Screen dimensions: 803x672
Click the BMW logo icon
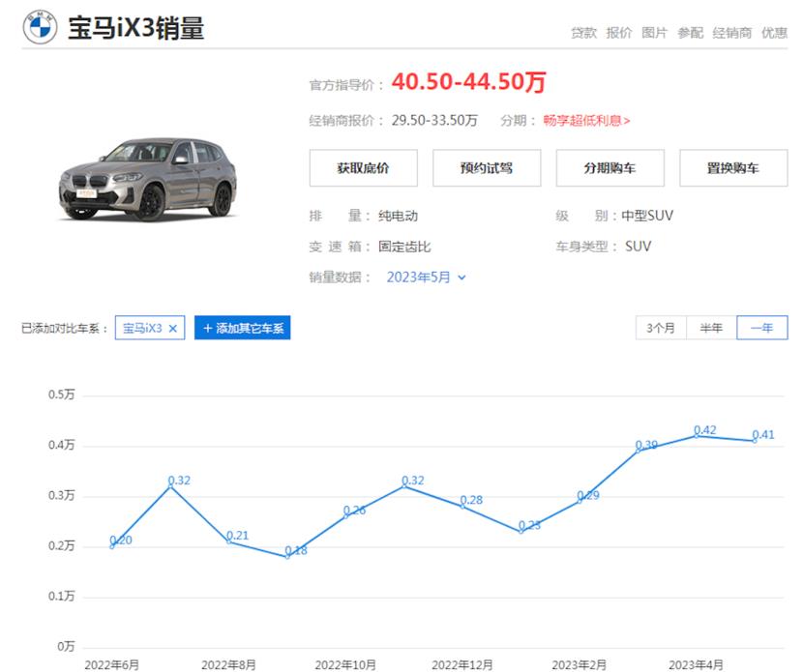point(40,27)
